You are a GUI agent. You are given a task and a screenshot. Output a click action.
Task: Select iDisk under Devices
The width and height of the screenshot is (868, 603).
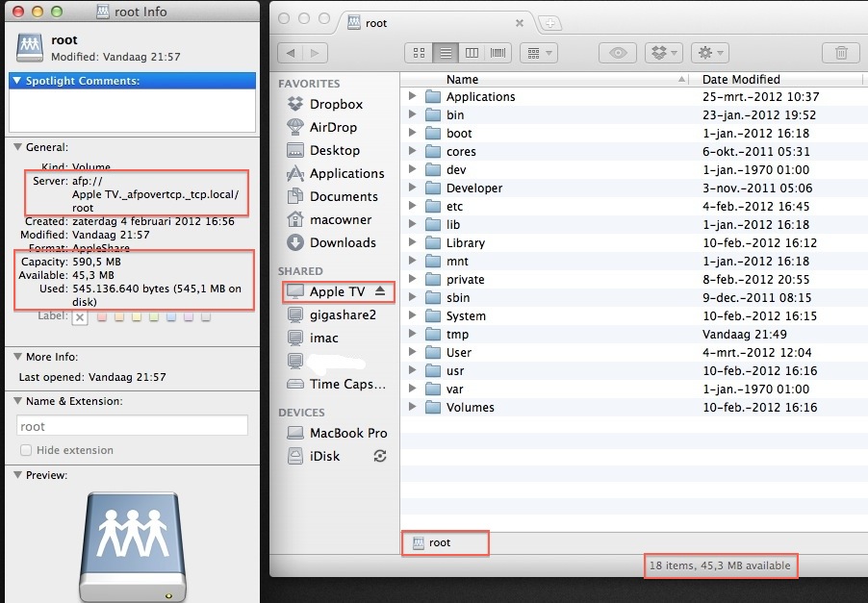click(x=314, y=457)
